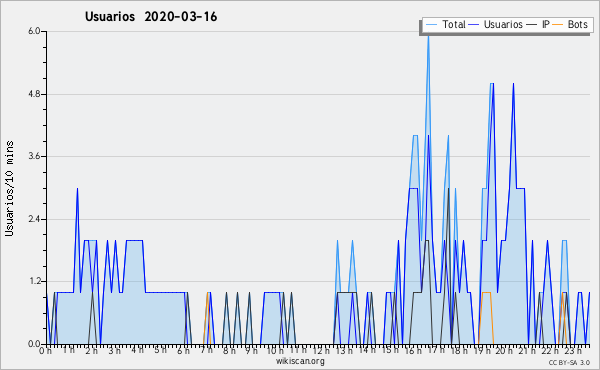Click the dark blue Usuarios legend line
This screenshot has height=370, width=600.
coord(474,25)
